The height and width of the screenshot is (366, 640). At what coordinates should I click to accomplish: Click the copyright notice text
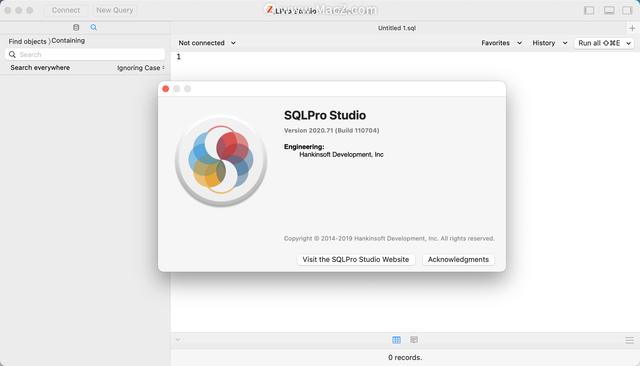pyautogui.click(x=389, y=238)
